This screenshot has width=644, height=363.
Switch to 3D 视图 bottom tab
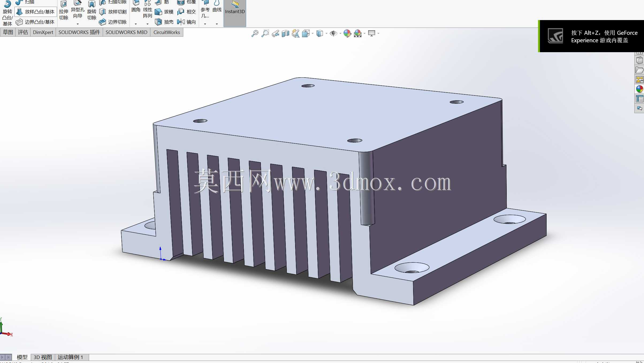43,357
